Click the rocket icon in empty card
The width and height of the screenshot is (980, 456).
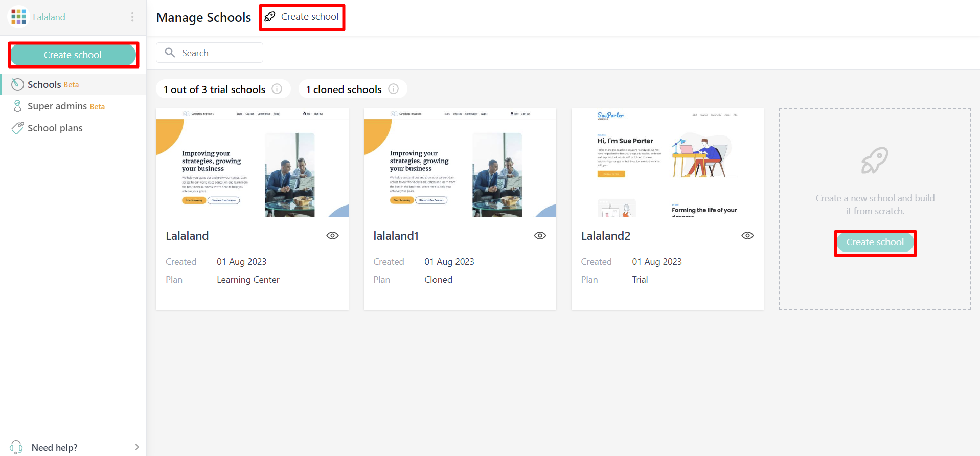tap(875, 161)
